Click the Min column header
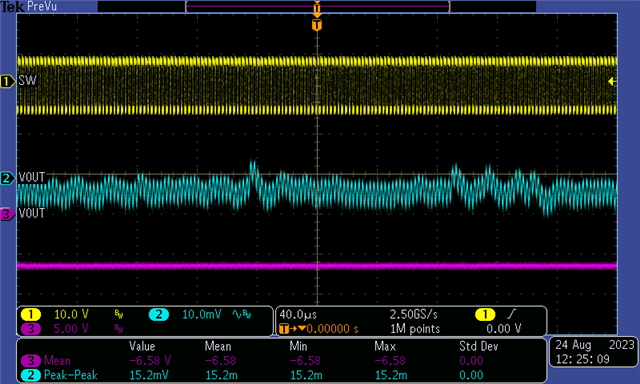Viewport: 640px width, 384px height. 298,346
